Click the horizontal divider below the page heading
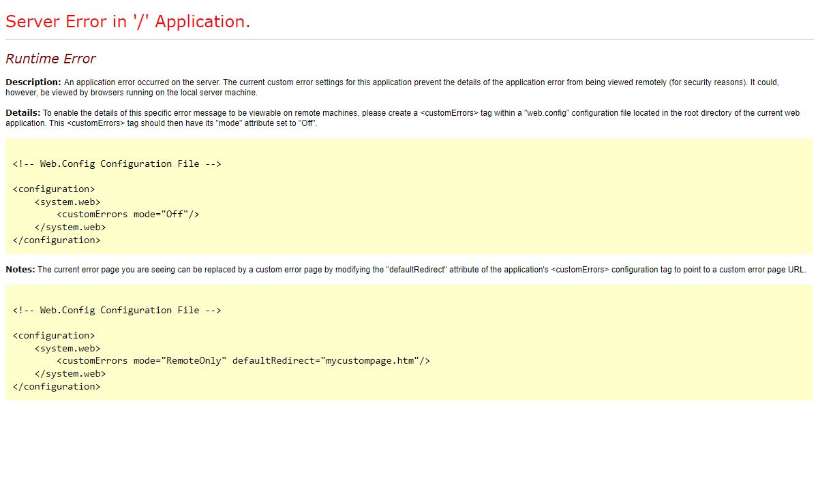 (409, 40)
